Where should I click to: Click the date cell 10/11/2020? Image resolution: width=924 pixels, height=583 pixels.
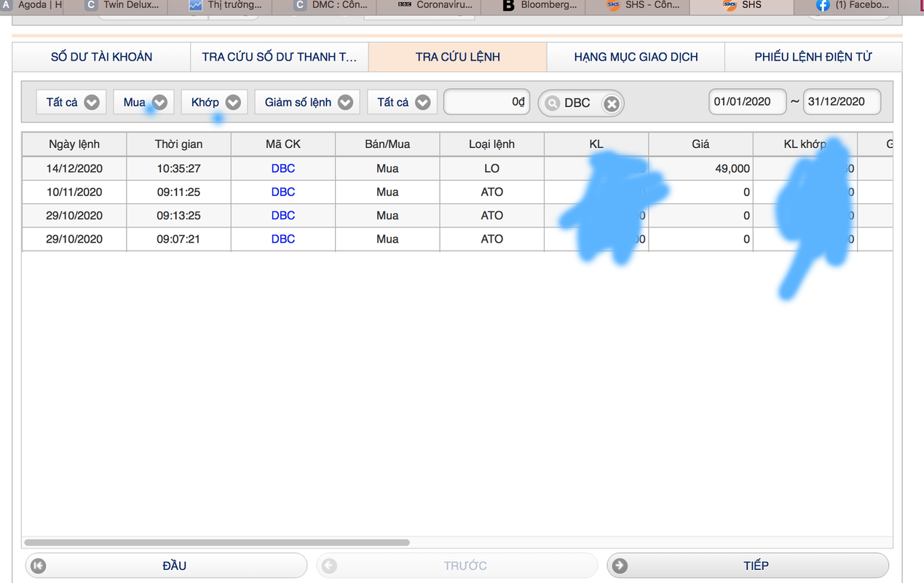coord(74,192)
